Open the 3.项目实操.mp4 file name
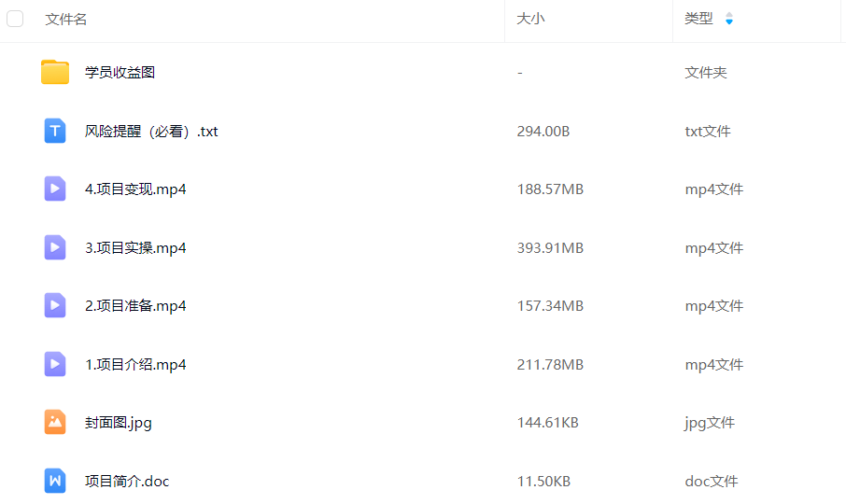846x504 pixels. (x=135, y=247)
